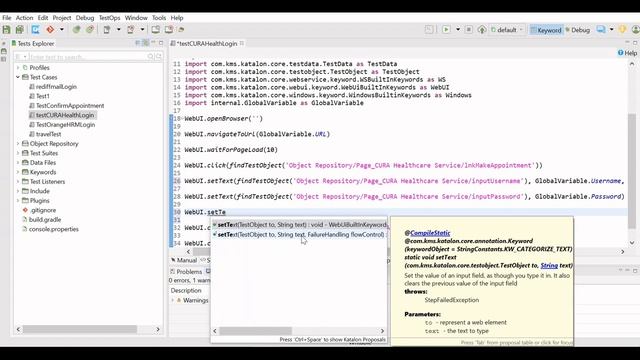Click the Help link near the editor
Viewport: 640px width, 360px height.
click(627, 53)
